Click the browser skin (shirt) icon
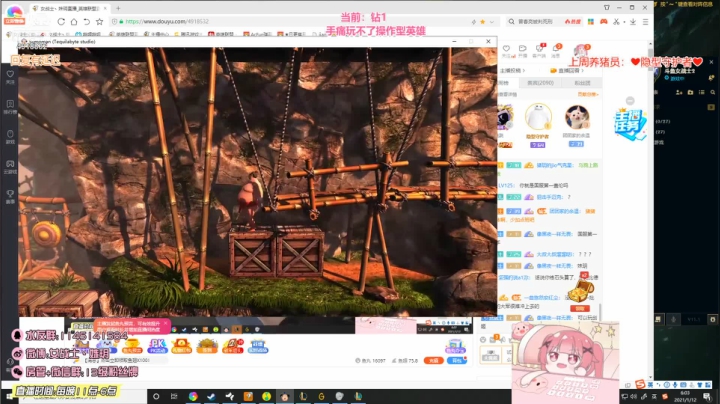Screen dimensions: 720x404 [x=607, y=8]
